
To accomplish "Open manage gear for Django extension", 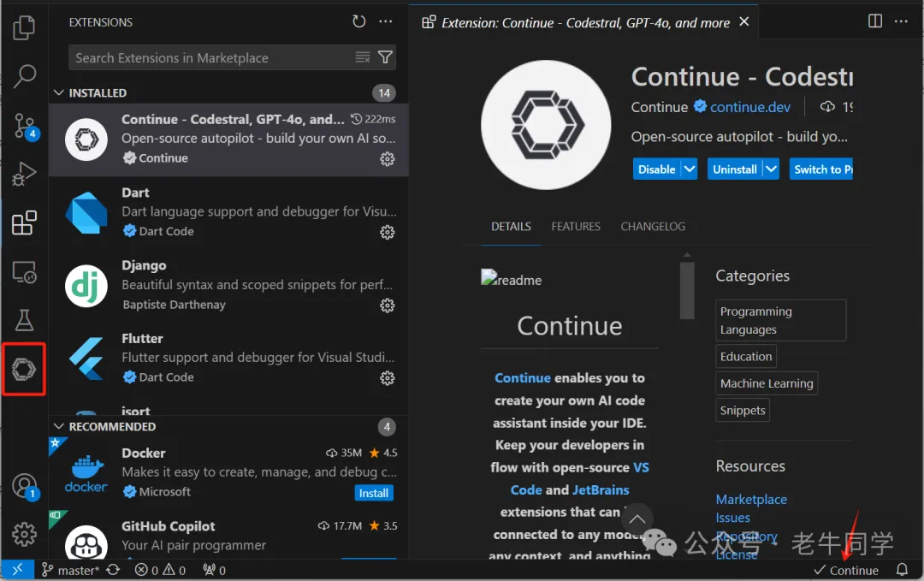I will point(388,305).
